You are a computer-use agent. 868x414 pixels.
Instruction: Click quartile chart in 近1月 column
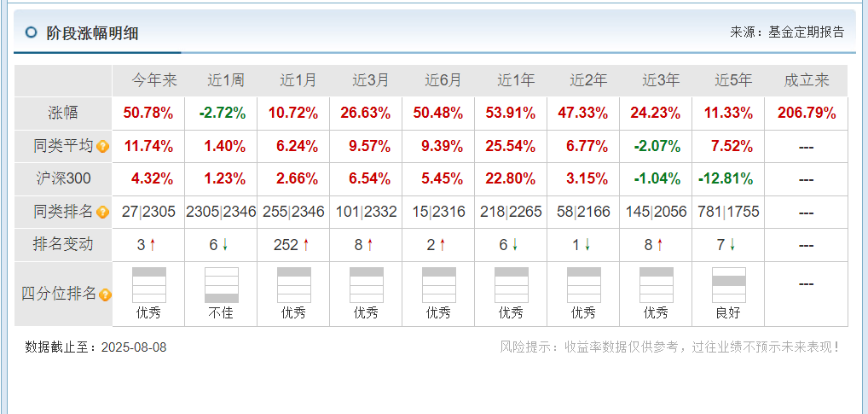pyautogui.click(x=294, y=285)
